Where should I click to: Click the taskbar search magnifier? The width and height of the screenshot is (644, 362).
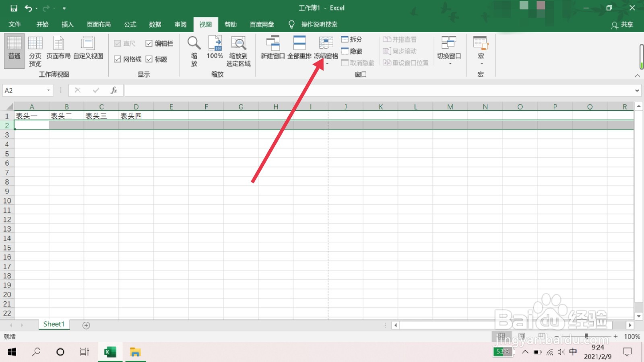pyautogui.click(x=36, y=352)
